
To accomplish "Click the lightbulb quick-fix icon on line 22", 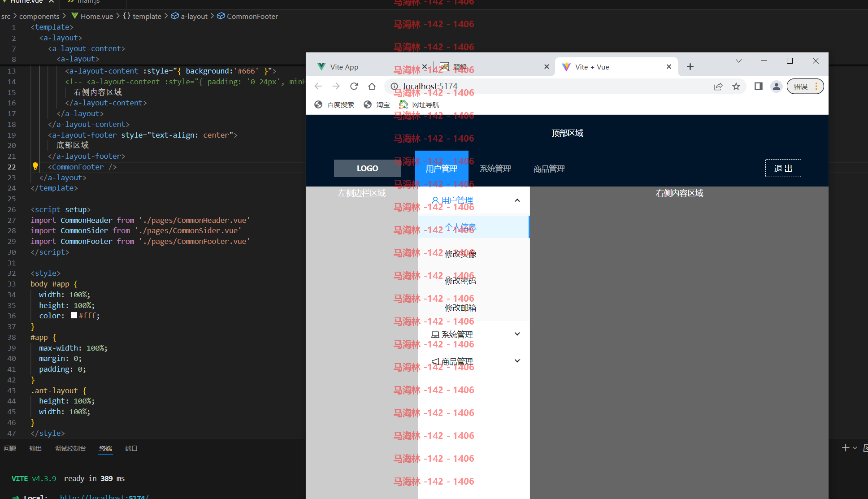I will coord(35,166).
